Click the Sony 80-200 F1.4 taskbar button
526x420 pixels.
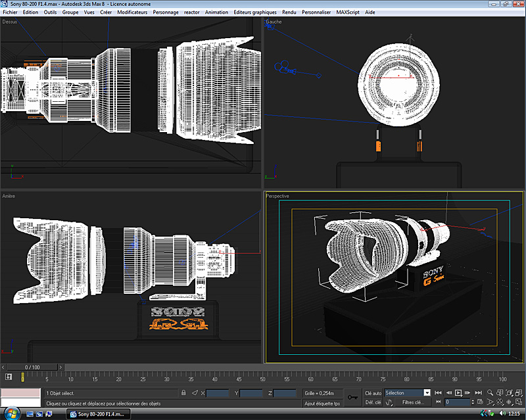tap(97, 414)
